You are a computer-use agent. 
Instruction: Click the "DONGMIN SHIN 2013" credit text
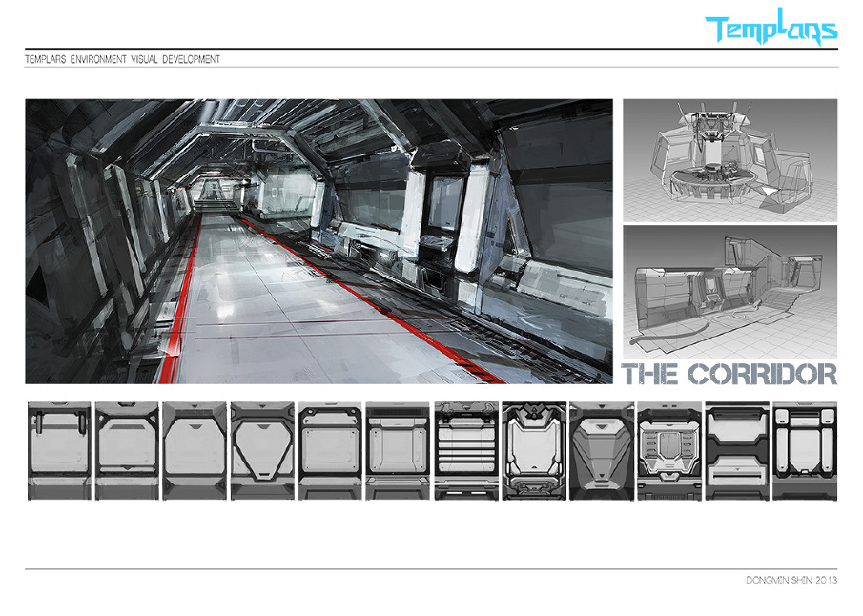791,580
